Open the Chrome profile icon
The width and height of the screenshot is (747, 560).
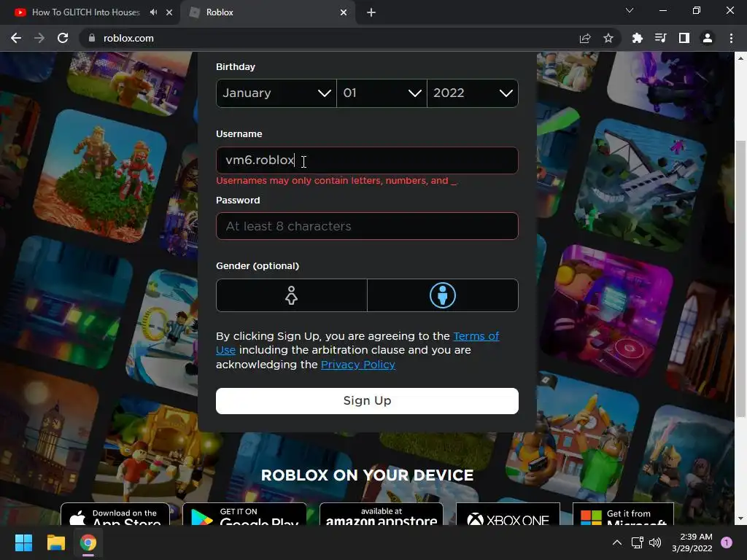tap(708, 38)
